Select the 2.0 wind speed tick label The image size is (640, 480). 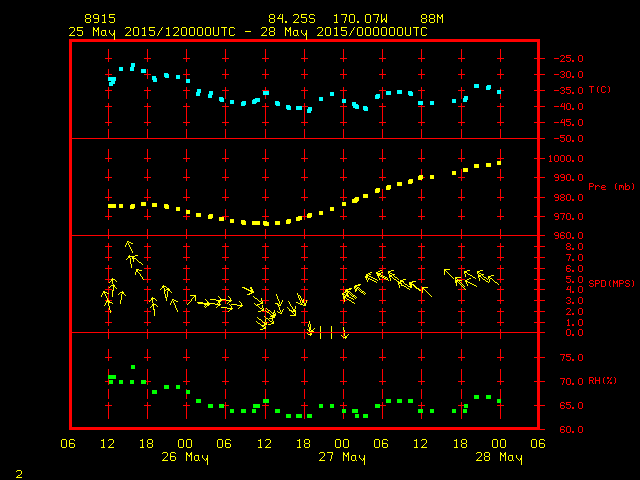(574, 312)
